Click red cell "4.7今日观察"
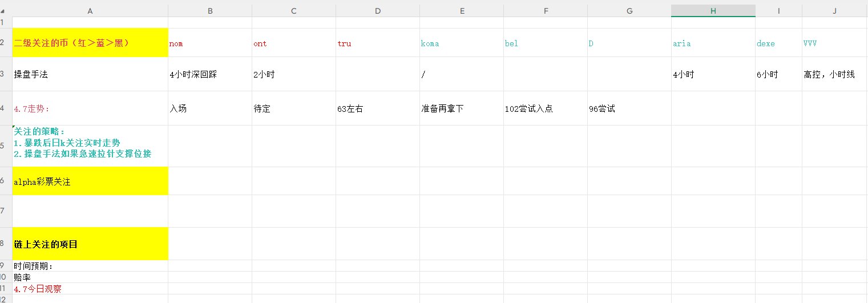 point(90,289)
